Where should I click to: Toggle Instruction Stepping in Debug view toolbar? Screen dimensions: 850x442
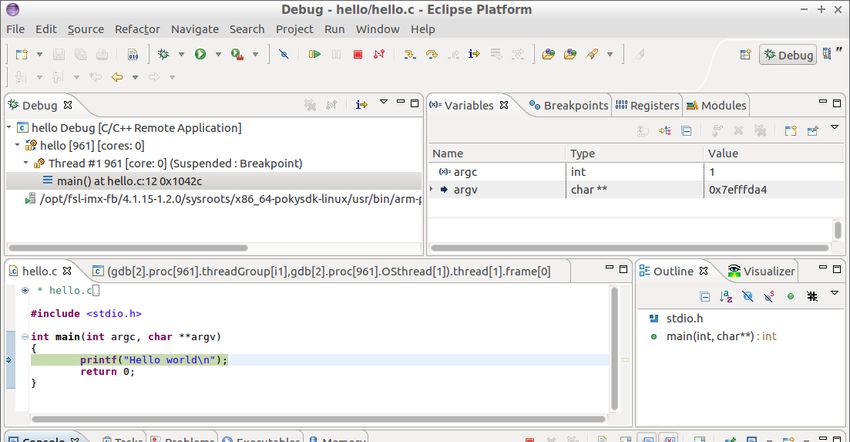(x=361, y=105)
